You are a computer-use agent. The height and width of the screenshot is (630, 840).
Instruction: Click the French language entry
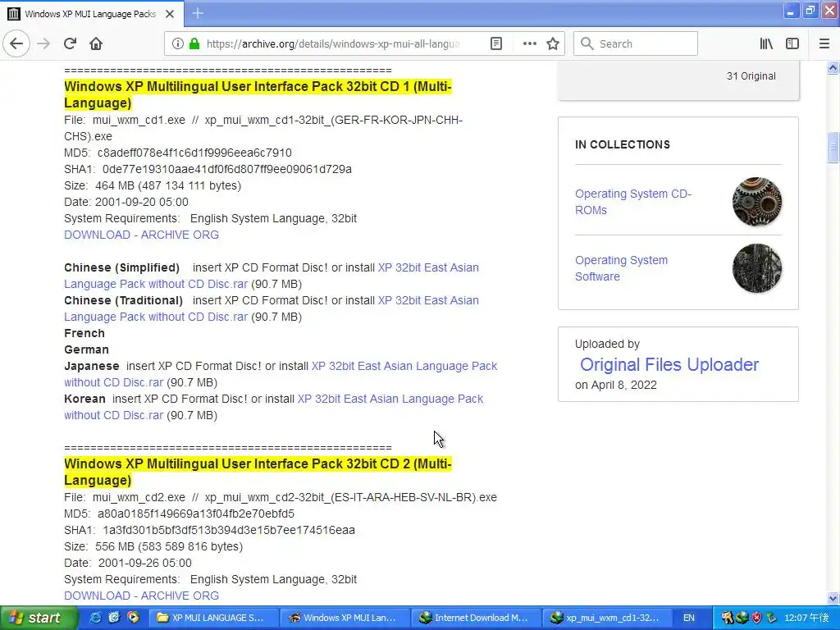[x=84, y=333]
